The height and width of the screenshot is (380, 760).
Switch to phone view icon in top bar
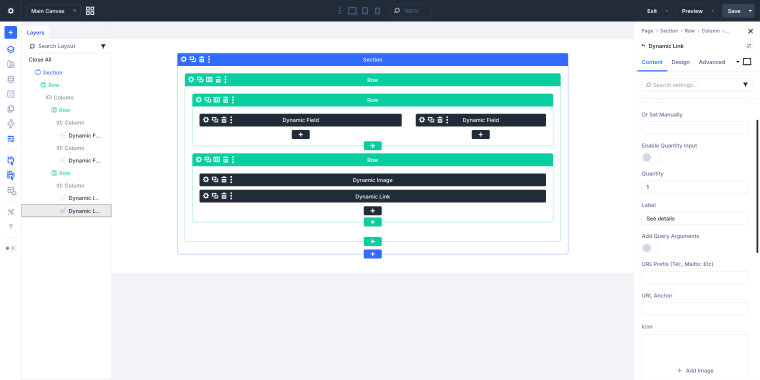378,11
